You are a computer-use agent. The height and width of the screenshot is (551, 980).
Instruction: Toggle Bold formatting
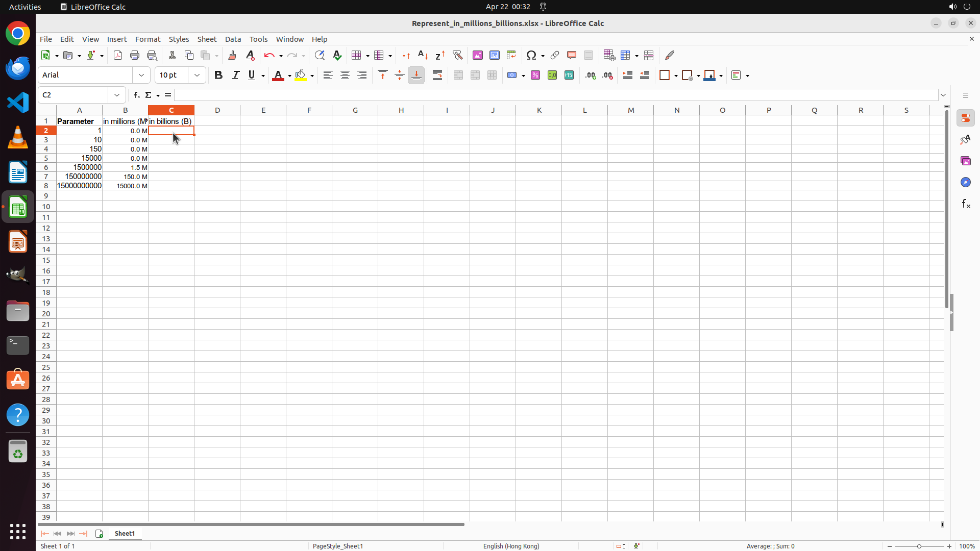click(x=218, y=75)
